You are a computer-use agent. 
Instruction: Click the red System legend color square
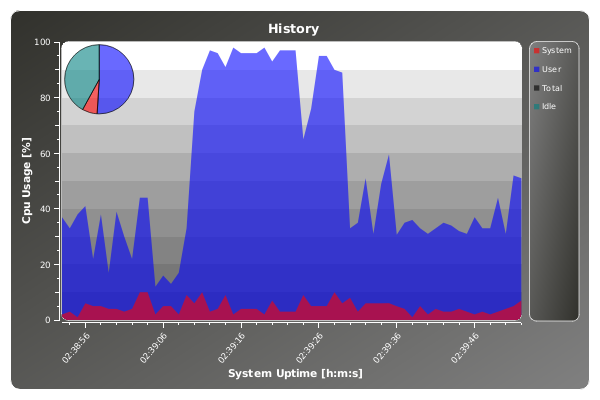click(x=537, y=50)
